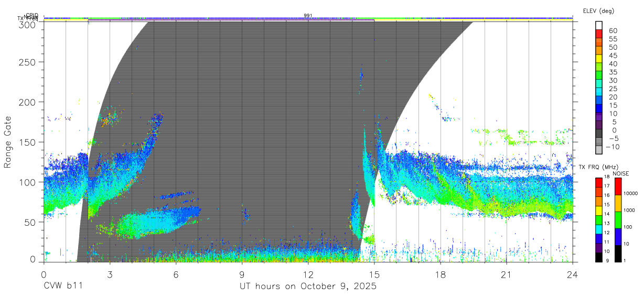Click the 18 tick on UT hours axis
The image size is (644, 297).
[441, 274]
